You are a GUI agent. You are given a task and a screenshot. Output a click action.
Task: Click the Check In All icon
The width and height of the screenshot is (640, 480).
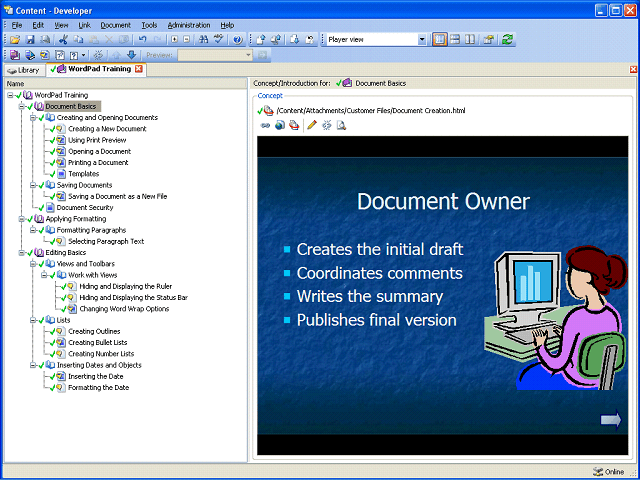(x=276, y=40)
